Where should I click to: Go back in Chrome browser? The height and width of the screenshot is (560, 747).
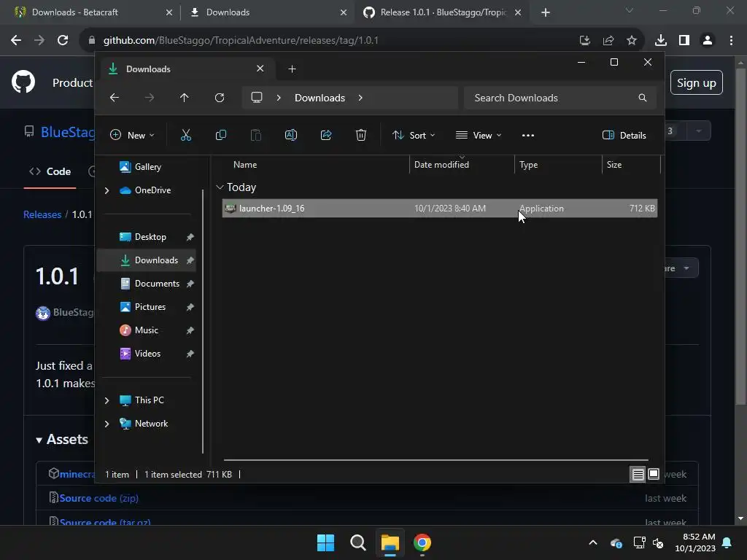[16, 40]
